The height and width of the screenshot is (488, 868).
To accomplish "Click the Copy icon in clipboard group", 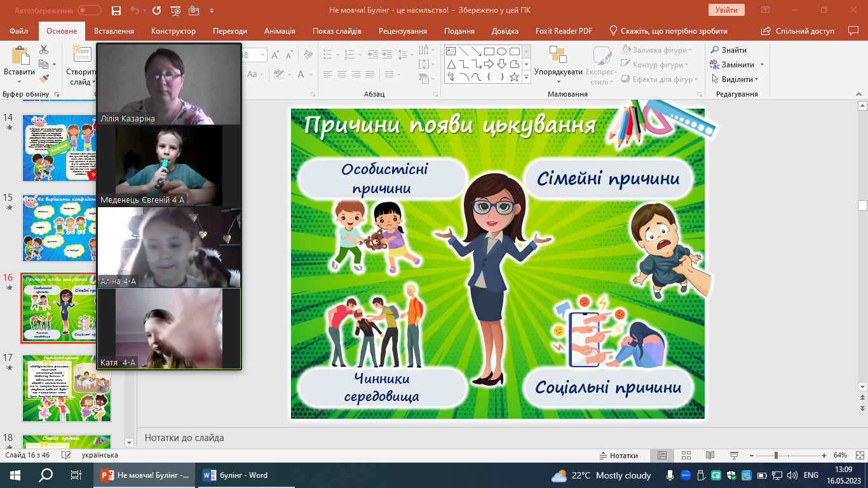I will (44, 64).
